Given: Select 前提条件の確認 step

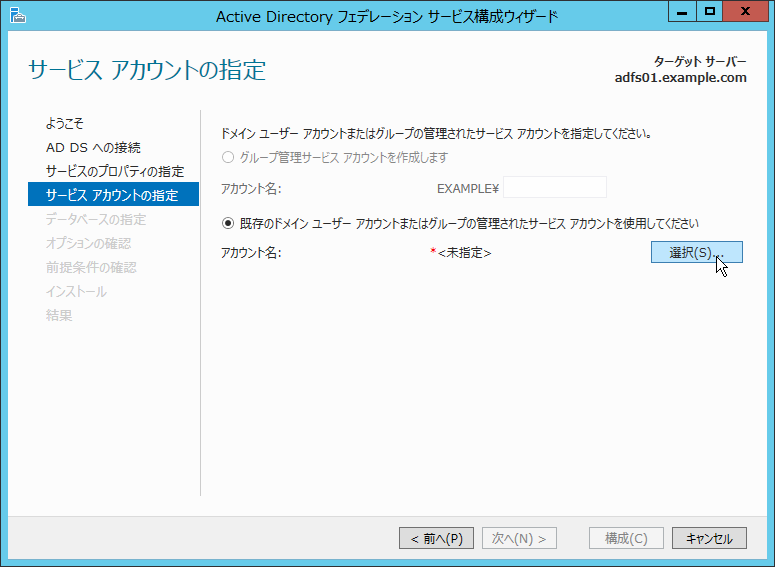Looking at the screenshot, I should 91,267.
